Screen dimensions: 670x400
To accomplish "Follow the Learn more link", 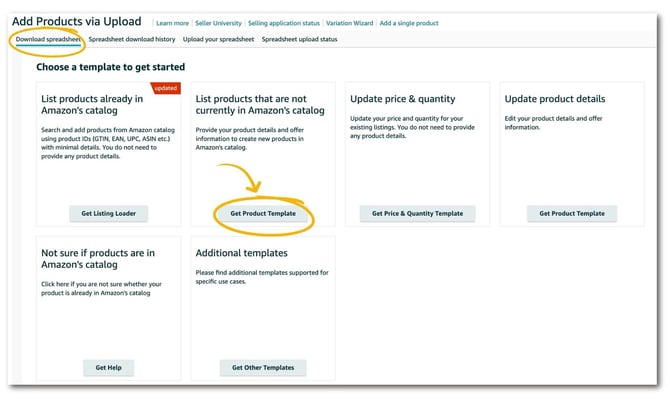I will pos(172,23).
